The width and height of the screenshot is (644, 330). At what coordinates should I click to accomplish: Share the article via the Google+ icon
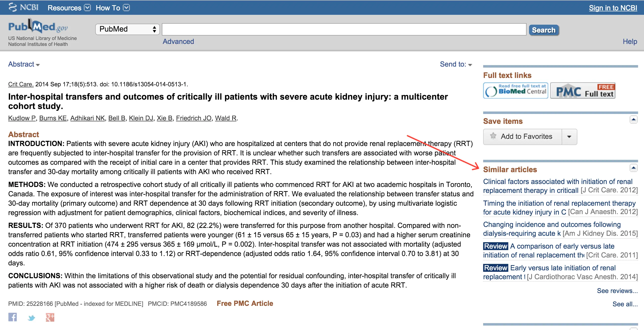coord(50,317)
